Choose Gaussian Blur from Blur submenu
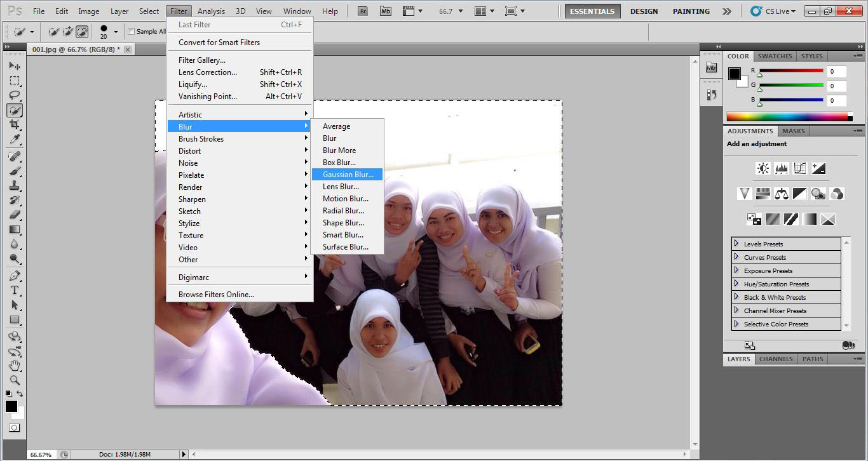 (x=348, y=175)
